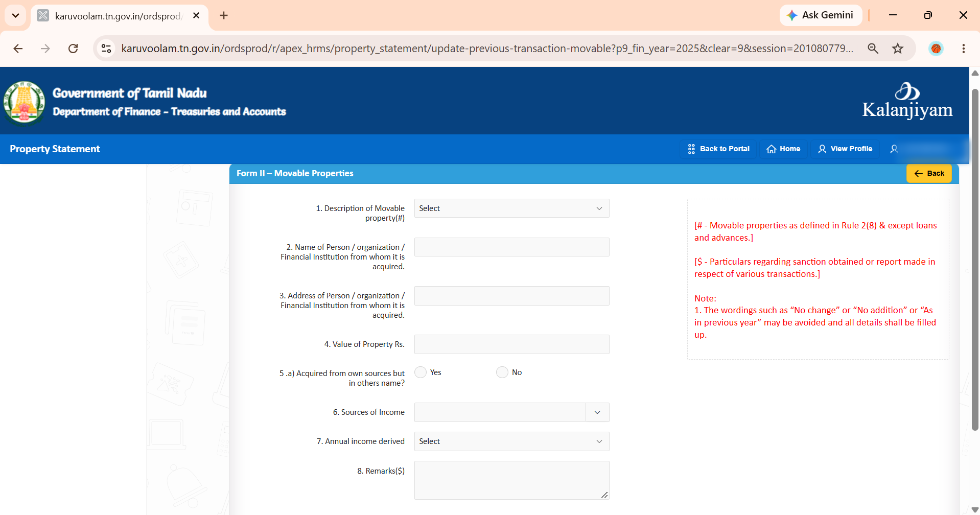Click the Name of Person field
This screenshot has height=515, width=980.
coord(511,247)
